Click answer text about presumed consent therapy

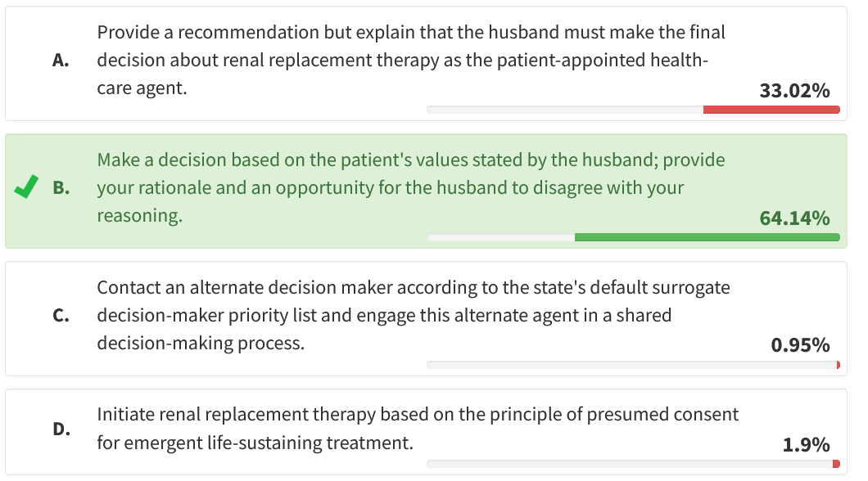418,429
